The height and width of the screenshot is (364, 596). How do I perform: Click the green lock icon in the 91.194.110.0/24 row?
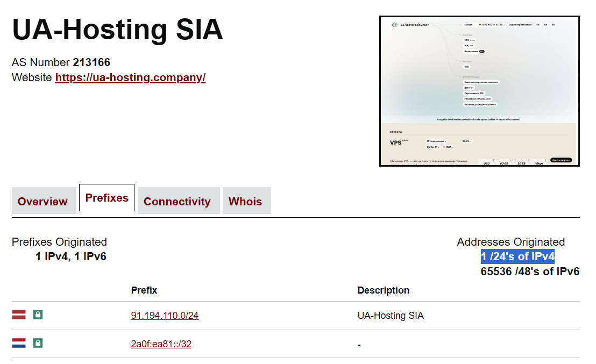tap(38, 315)
